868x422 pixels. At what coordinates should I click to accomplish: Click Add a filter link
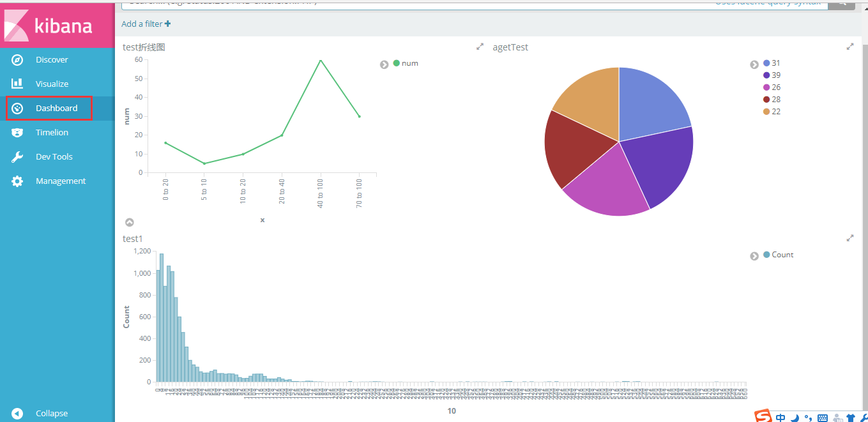(x=146, y=24)
